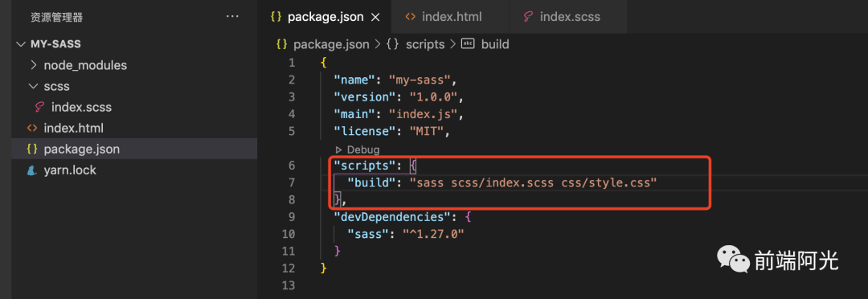The width and height of the screenshot is (868, 299).
Task: Click the string symbol icon before build breadcrumb
Action: pos(468,43)
